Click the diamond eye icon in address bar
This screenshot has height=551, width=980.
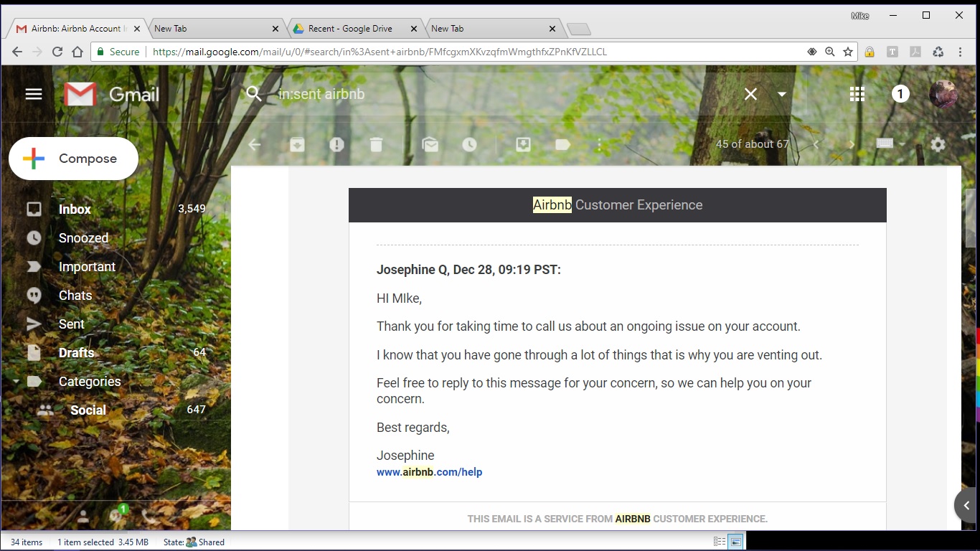[812, 52]
